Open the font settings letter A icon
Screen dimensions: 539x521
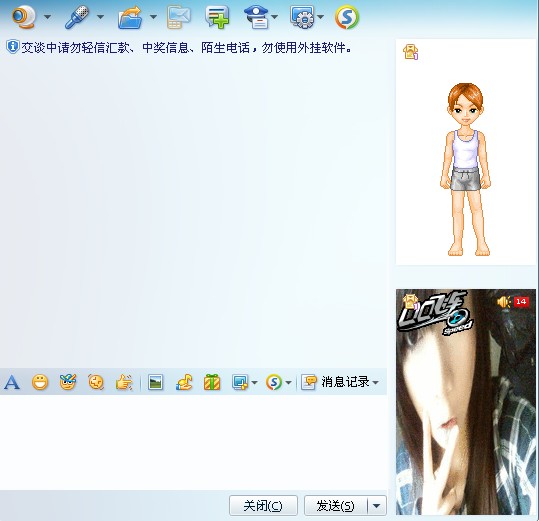click(12, 382)
